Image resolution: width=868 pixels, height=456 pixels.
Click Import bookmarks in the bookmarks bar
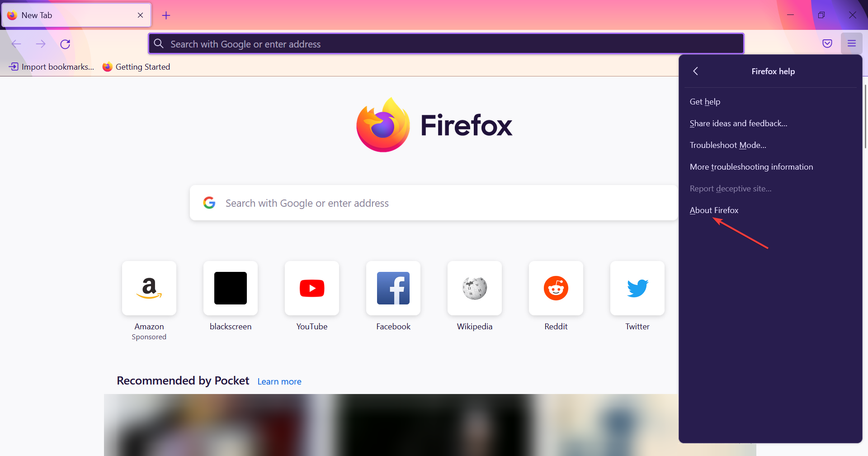click(52, 67)
